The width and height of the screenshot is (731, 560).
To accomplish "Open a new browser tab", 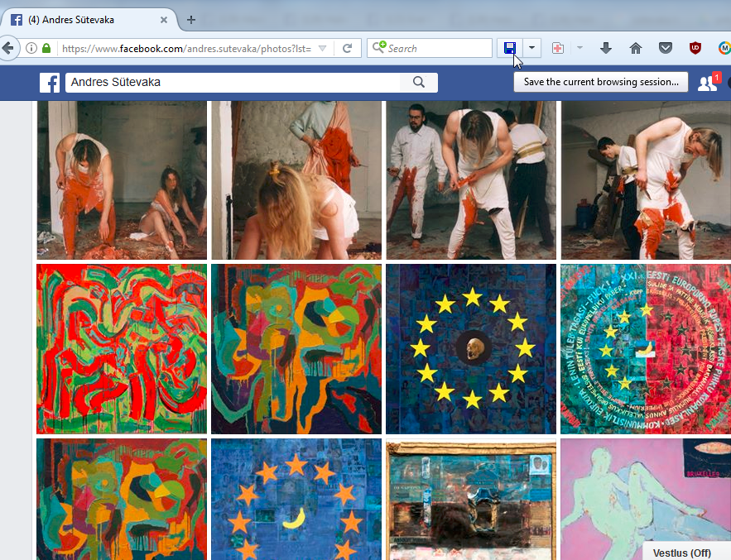I will (190, 20).
